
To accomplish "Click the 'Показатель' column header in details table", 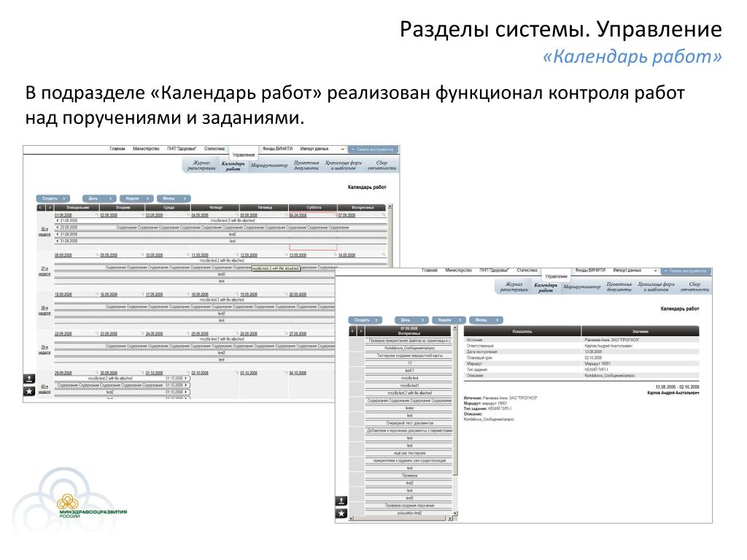I will pyautogui.click(x=522, y=331).
